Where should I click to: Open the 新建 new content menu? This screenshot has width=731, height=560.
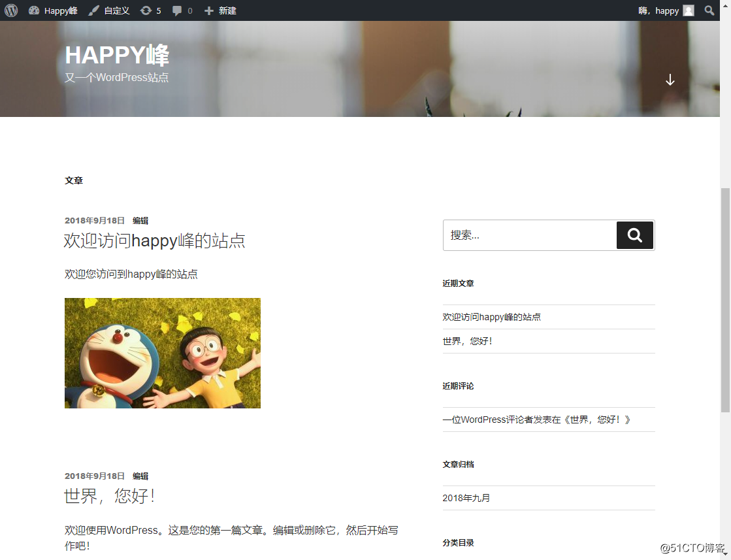pos(220,10)
